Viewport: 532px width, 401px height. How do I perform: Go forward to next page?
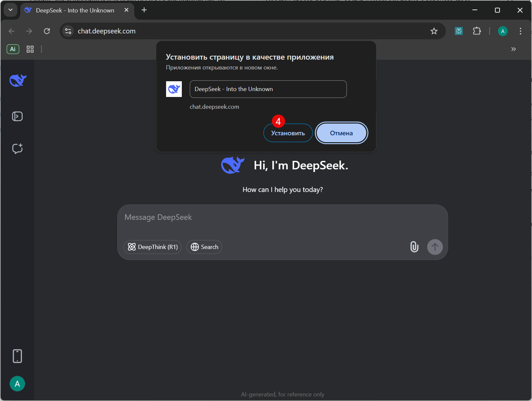(x=29, y=31)
